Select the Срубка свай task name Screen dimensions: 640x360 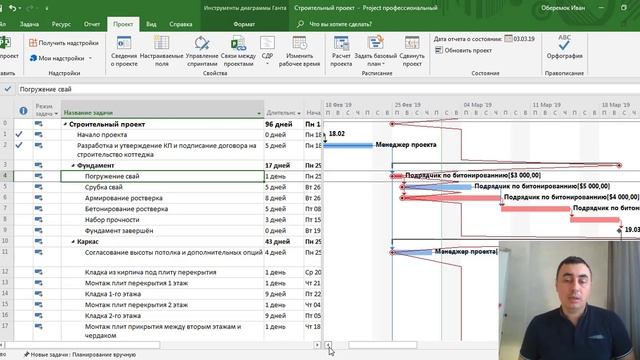[104, 187]
